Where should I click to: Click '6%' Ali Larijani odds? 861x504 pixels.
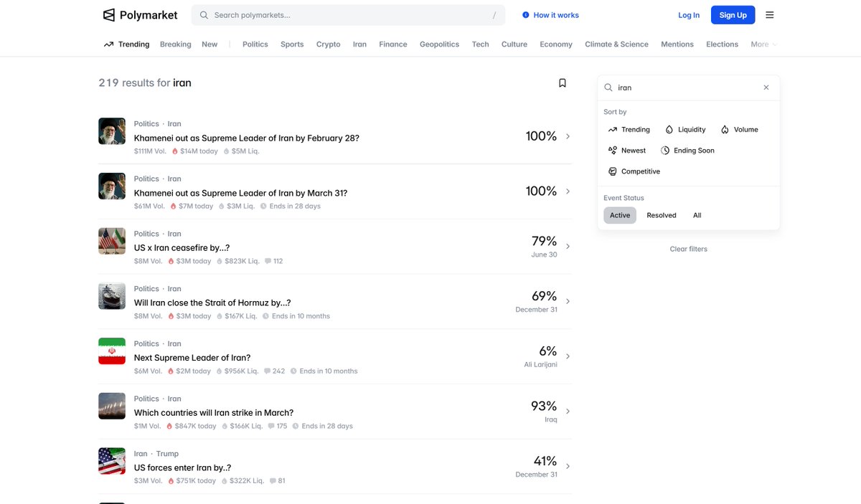click(548, 351)
